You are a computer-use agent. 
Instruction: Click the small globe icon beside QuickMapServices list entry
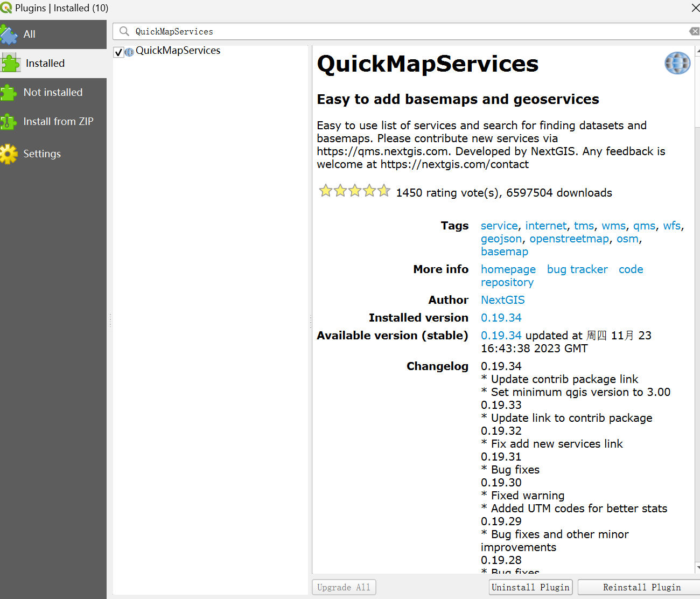[x=129, y=52]
